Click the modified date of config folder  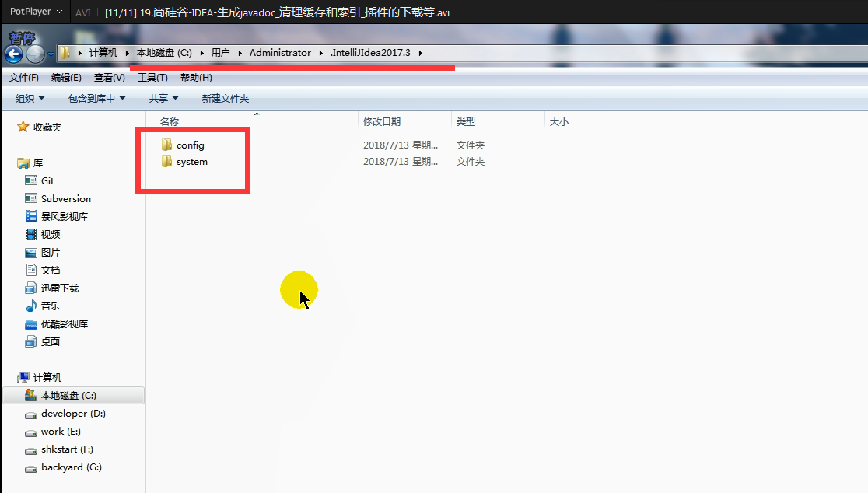[x=401, y=145]
